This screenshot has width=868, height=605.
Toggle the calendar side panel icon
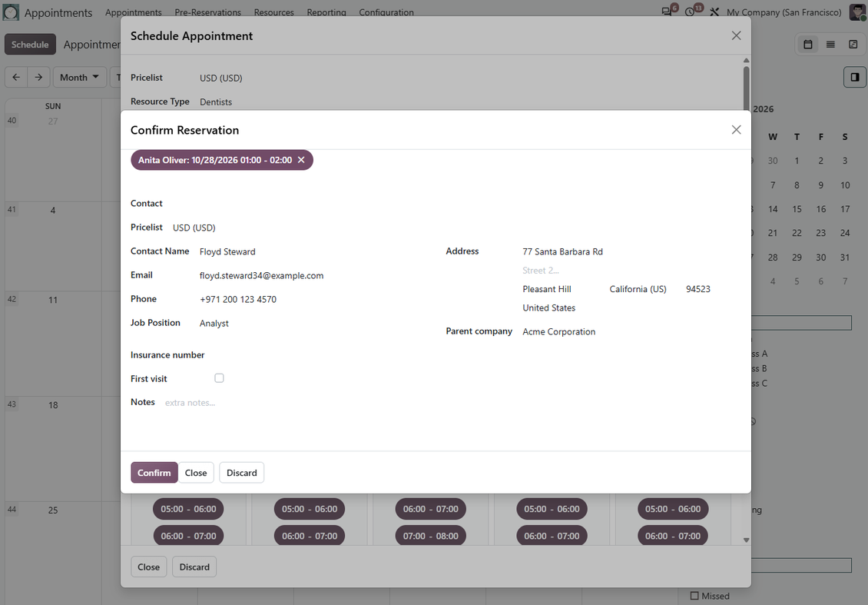[x=855, y=77]
